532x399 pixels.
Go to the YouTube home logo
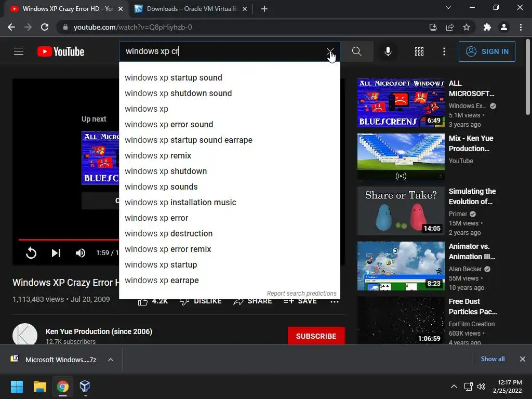pos(61,51)
